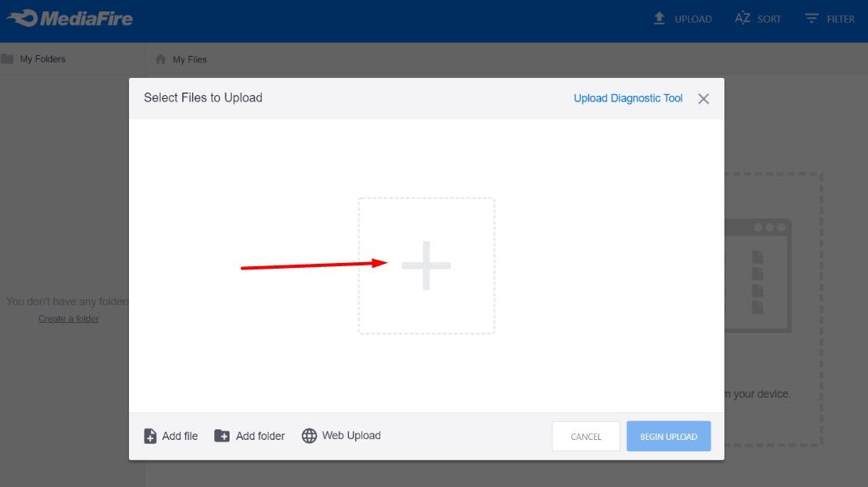The width and height of the screenshot is (868, 487).
Task: Click the browser window illustration behind dialog
Action: click(x=758, y=275)
